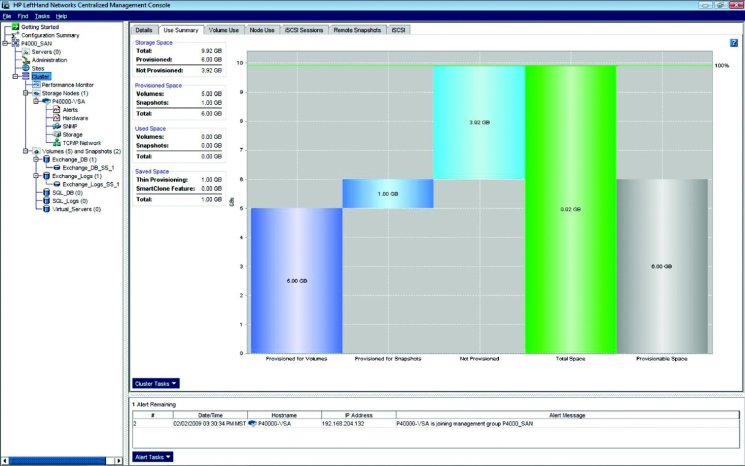This screenshot has width=745, height=466.
Task: Sort alerts by Hostname column header
Action: [284, 415]
